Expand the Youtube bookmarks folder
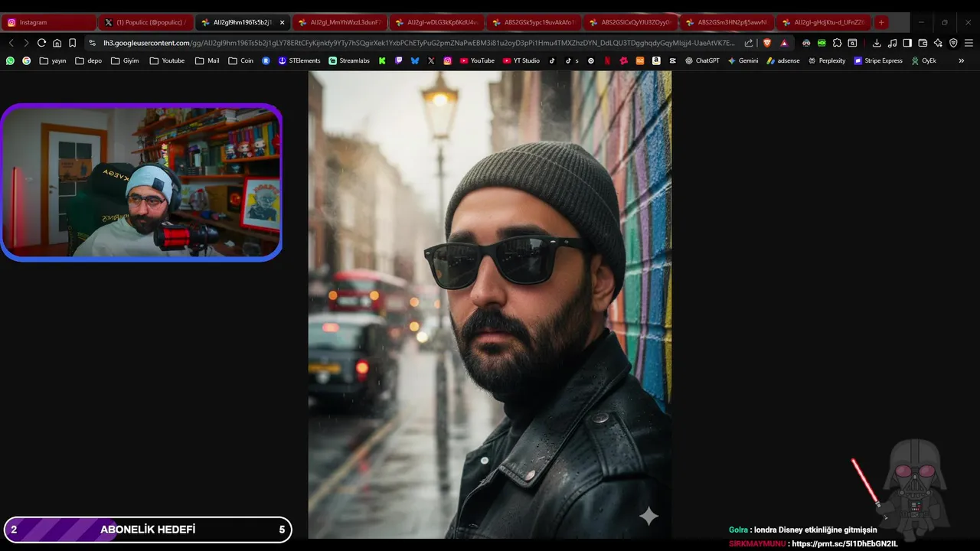 [x=167, y=60]
